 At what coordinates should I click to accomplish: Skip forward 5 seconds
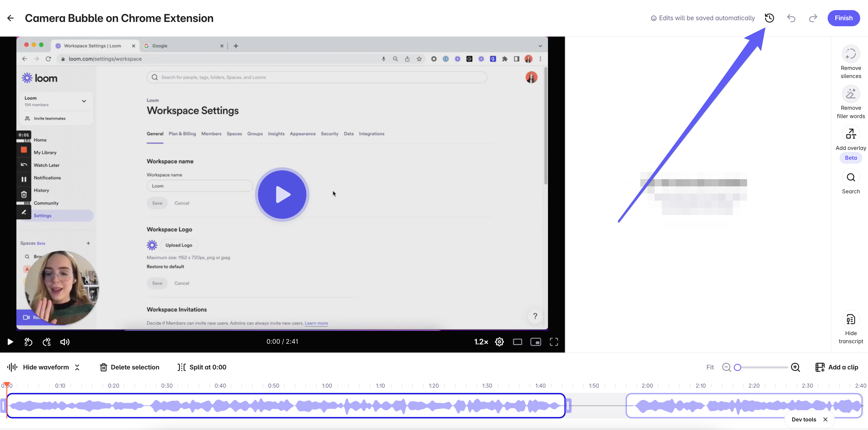(46, 342)
